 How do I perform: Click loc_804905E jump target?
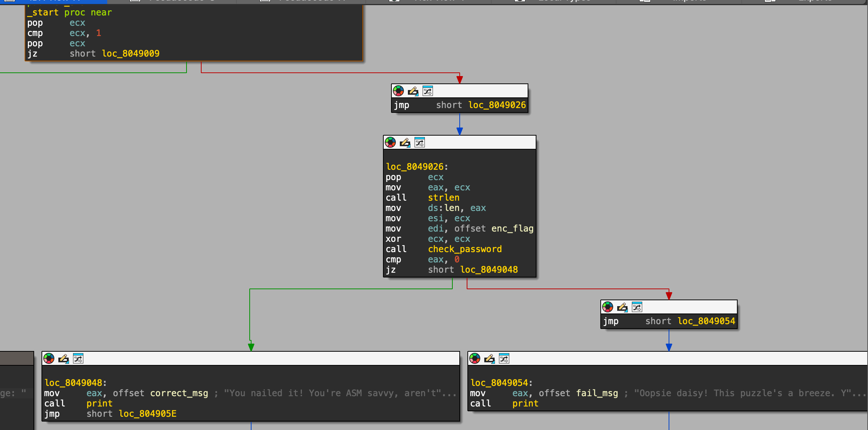pos(148,414)
